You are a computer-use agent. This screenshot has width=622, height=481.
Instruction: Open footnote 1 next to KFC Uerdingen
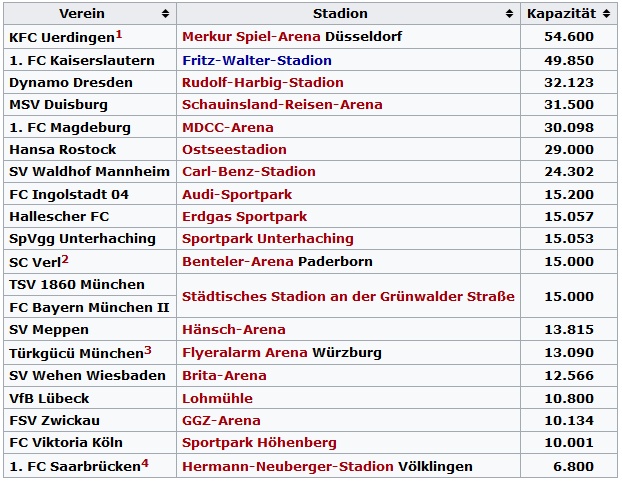tap(119, 35)
